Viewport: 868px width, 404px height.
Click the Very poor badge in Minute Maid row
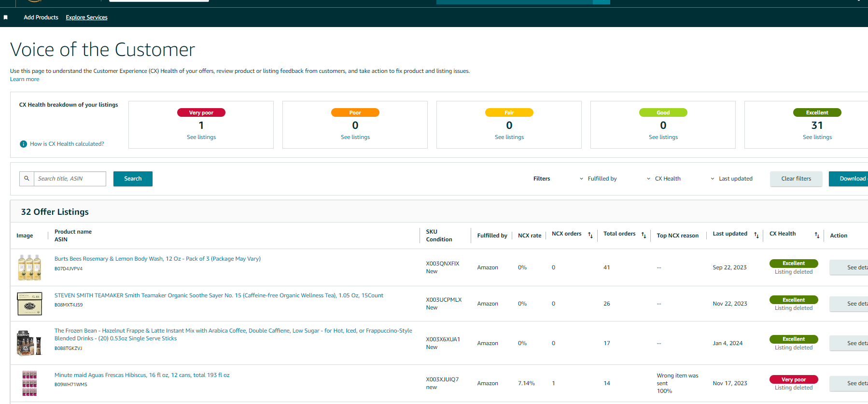(x=794, y=379)
